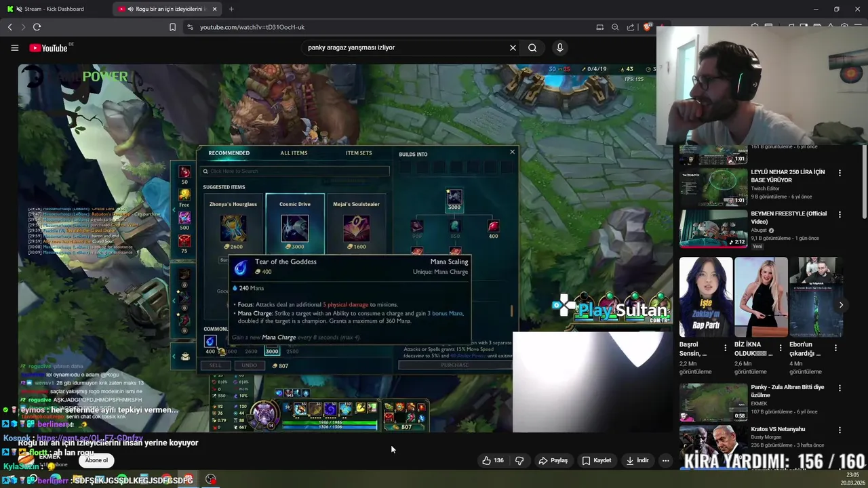Open the Brave Shields lion icon
868x488 pixels.
coord(647,27)
